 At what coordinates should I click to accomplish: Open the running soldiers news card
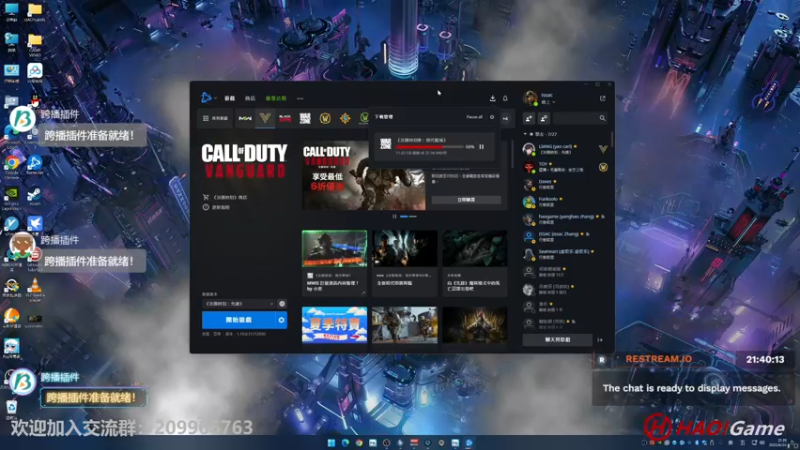(x=405, y=325)
